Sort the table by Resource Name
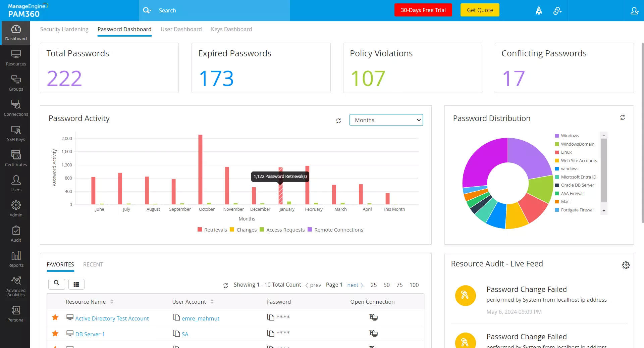Screen dimensions: 644x348 coord(111,301)
